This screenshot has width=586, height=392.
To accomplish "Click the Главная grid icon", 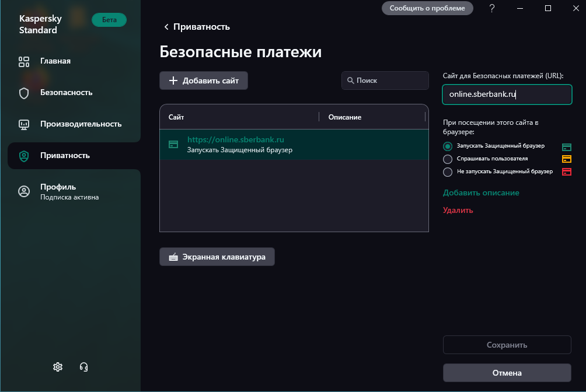I will (24, 62).
